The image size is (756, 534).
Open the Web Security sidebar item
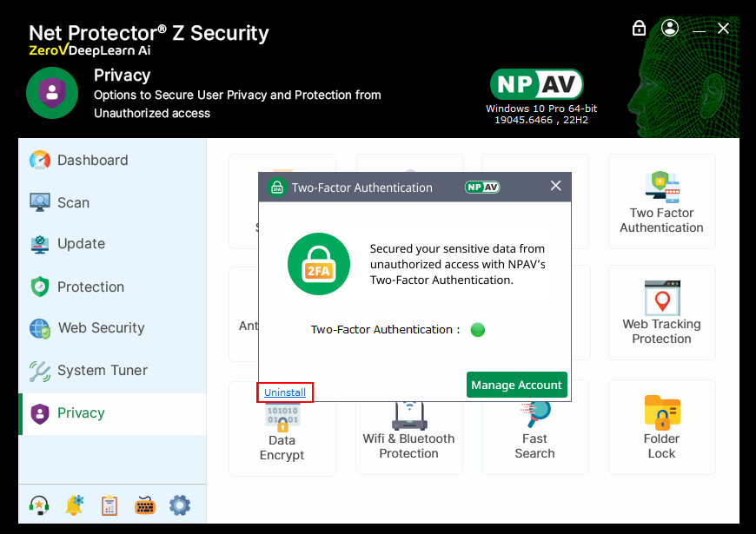click(101, 328)
